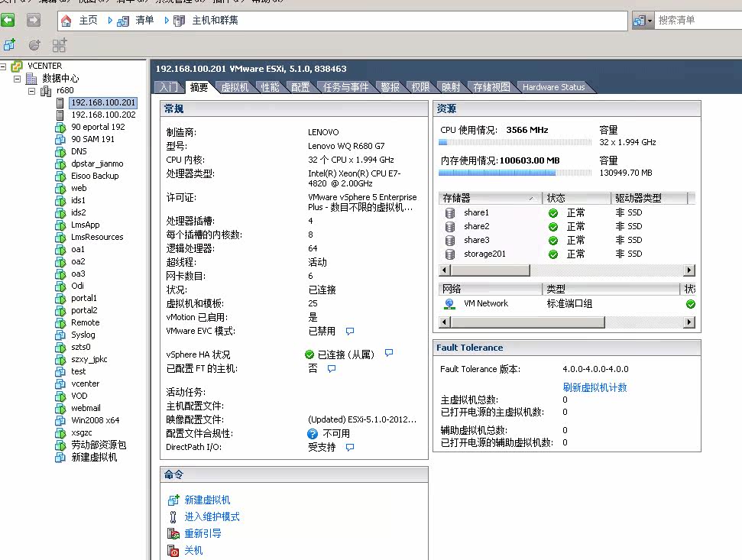The height and width of the screenshot is (560, 742).
Task: Click the 数据中心 datacenter icon
Action: 31,78
